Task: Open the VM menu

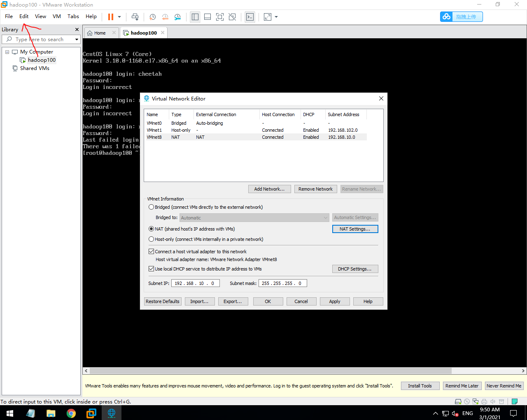Action: pyautogui.click(x=57, y=16)
